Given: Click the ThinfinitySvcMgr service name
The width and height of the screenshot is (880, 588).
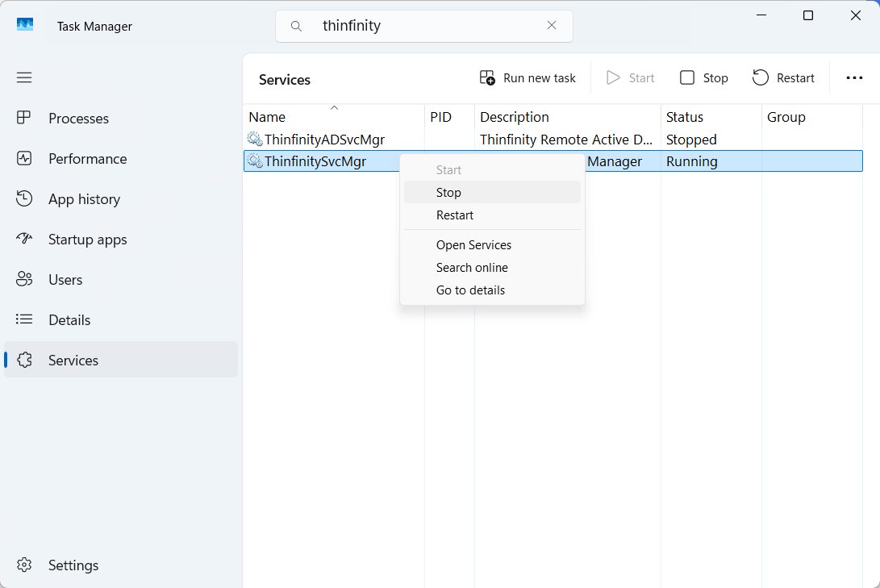Looking at the screenshot, I should click(x=315, y=161).
